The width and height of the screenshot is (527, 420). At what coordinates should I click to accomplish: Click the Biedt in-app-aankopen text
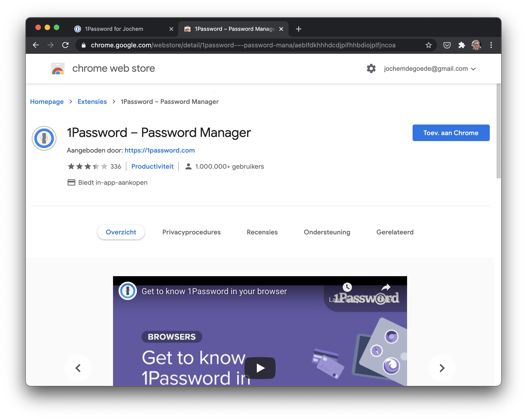pos(113,183)
